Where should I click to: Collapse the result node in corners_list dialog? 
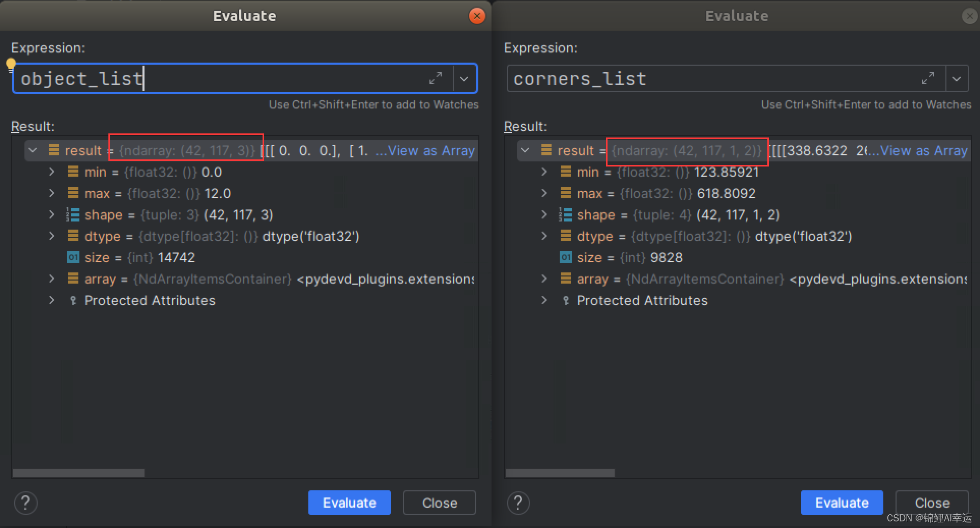point(526,151)
